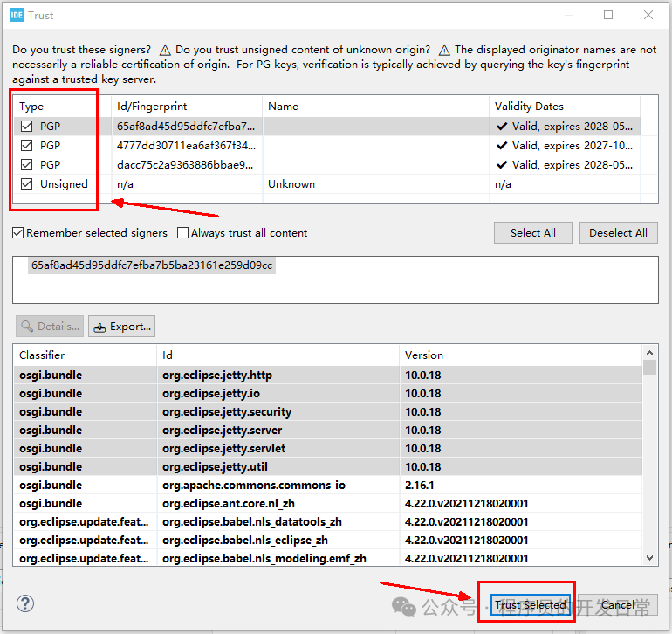Select row org.eclipse.babel.nls_modeling.emf_zh
The height and width of the screenshot is (634, 672).
[x=328, y=559]
